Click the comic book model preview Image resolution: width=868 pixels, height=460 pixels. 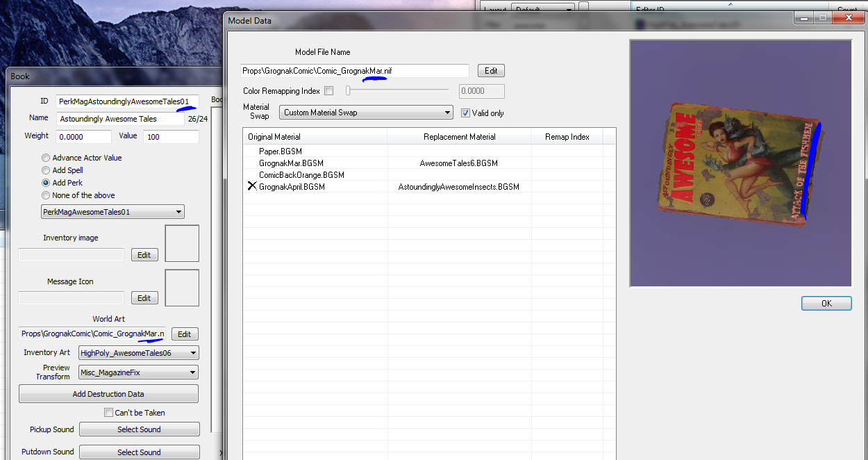(x=740, y=163)
